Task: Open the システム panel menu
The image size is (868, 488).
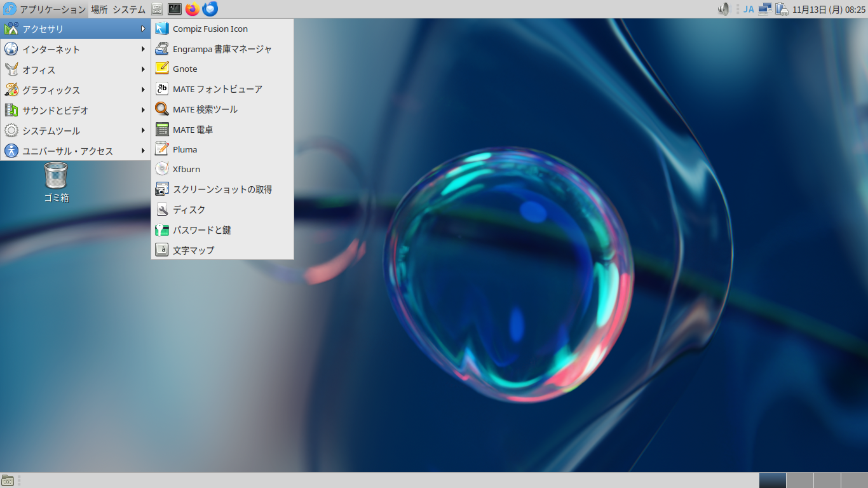Action: tap(129, 10)
